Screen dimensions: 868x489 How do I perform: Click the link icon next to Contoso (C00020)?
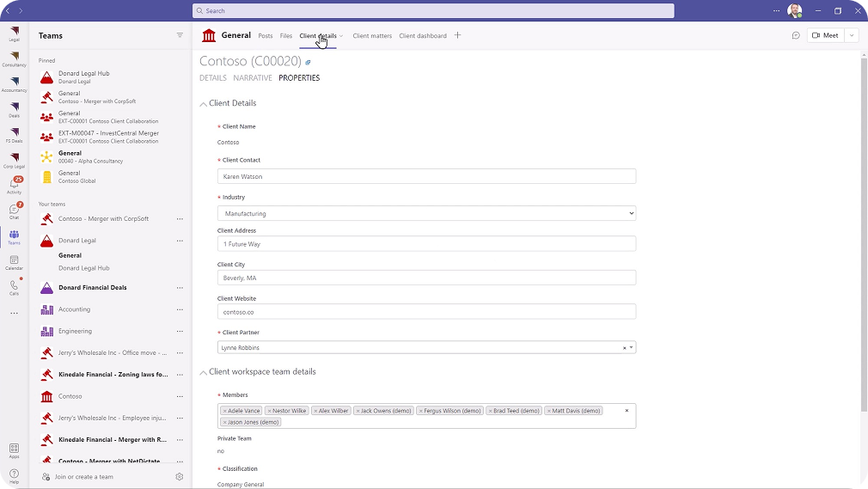pos(309,62)
